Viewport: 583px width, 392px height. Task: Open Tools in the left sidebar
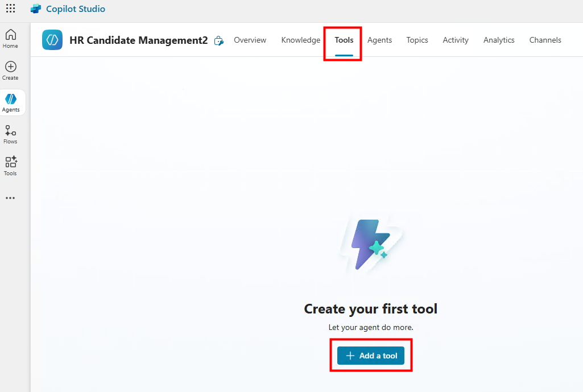pyautogui.click(x=10, y=166)
